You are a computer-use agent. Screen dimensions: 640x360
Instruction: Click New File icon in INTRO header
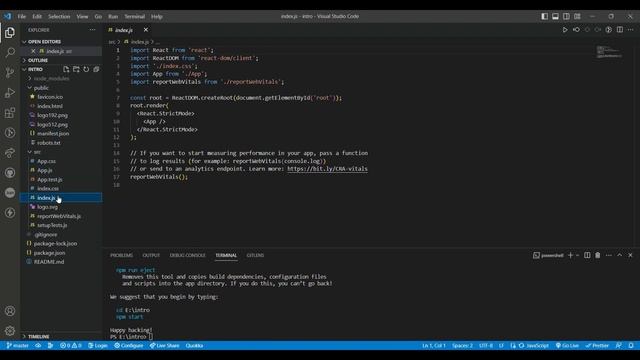(x=66, y=69)
